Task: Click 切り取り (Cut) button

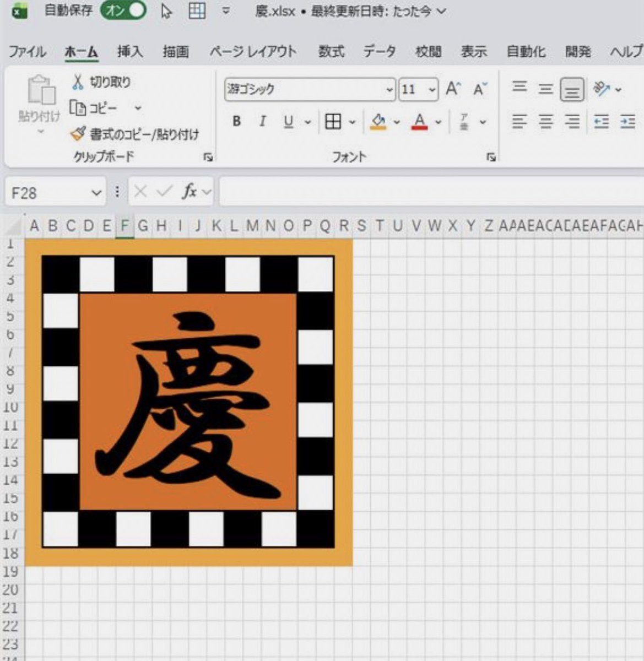Action: tap(101, 83)
